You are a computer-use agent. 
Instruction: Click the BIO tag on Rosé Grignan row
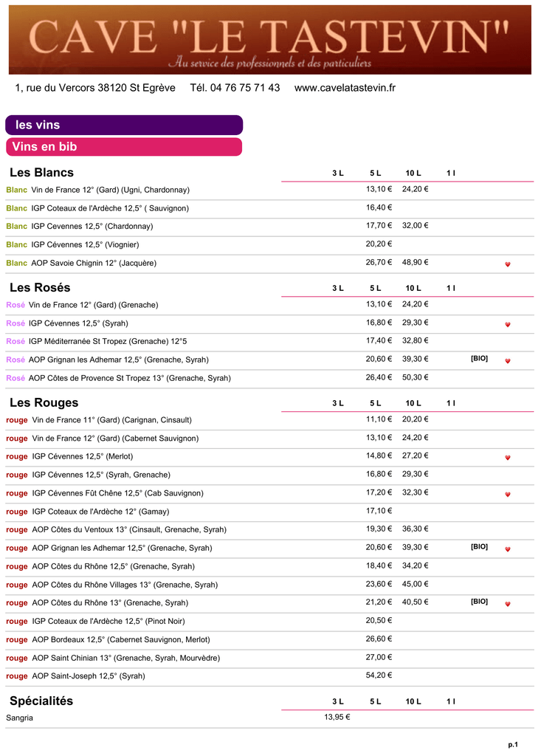479,358
